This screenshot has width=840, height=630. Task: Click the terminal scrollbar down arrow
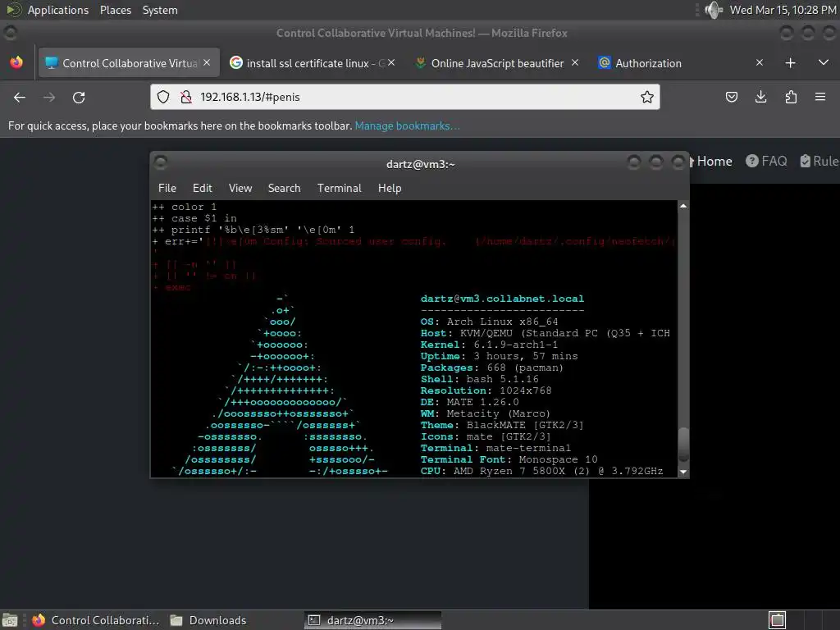coord(683,472)
